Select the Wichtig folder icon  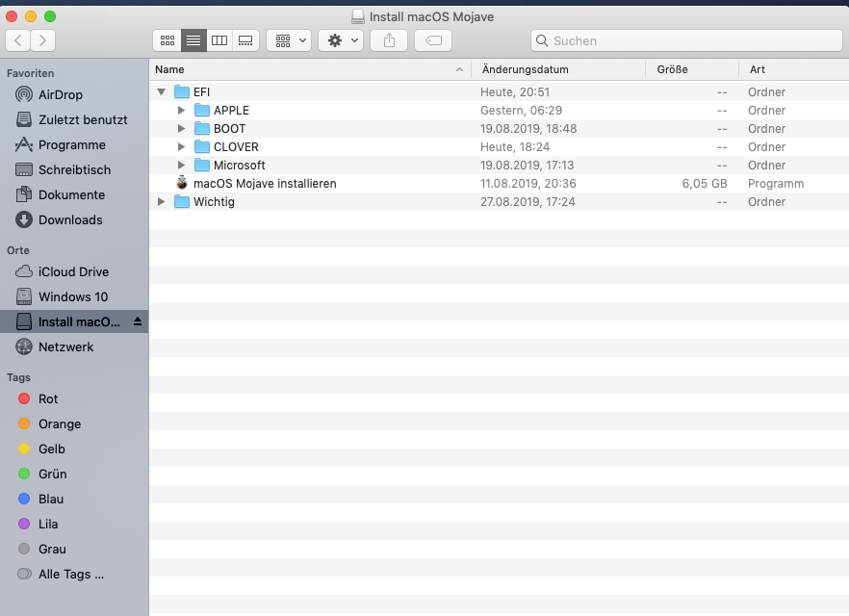[x=182, y=202]
